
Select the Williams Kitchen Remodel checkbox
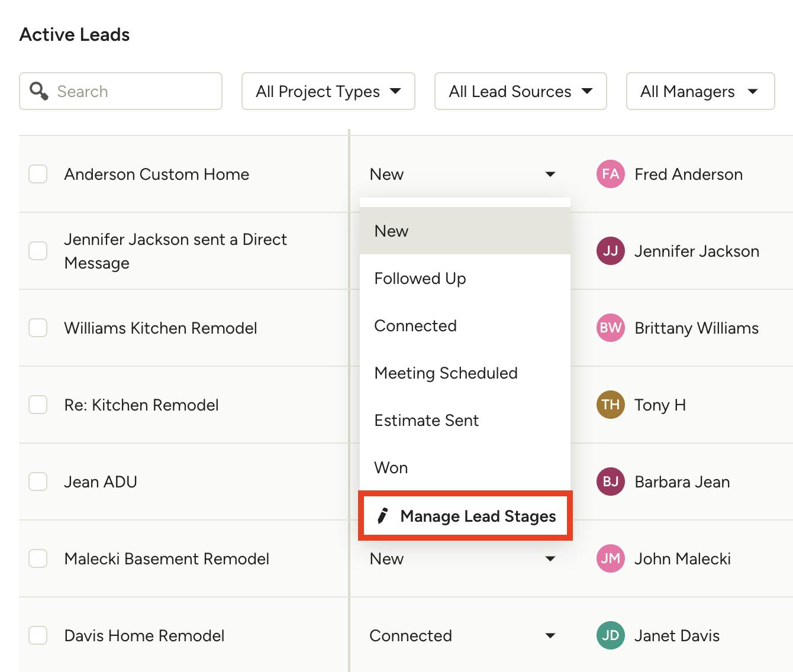[38, 328]
